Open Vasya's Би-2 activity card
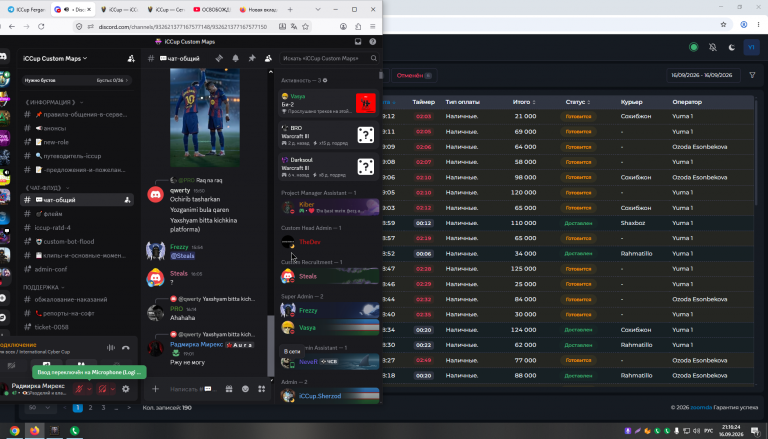This screenshot has height=439, width=768. point(328,103)
